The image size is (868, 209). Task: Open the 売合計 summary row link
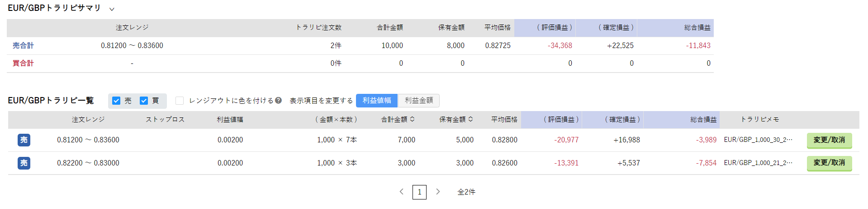[x=23, y=46]
